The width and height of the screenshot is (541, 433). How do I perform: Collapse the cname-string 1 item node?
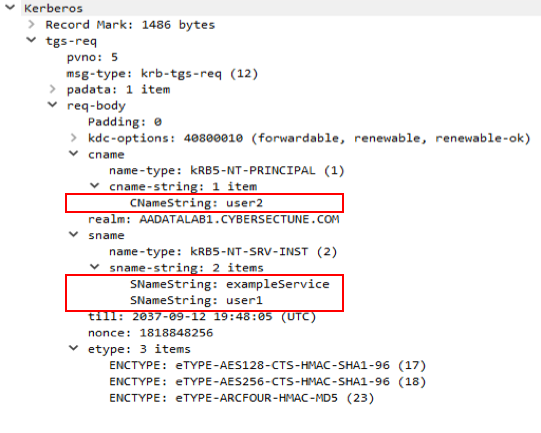(95, 186)
